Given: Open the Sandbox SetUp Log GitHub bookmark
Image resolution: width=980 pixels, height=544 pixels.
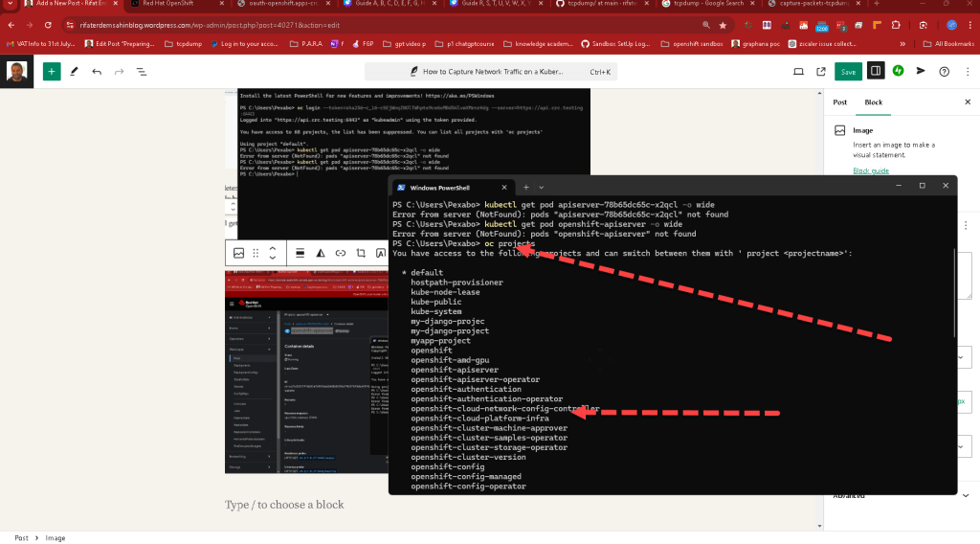Looking at the screenshot, I should (615, 44).
